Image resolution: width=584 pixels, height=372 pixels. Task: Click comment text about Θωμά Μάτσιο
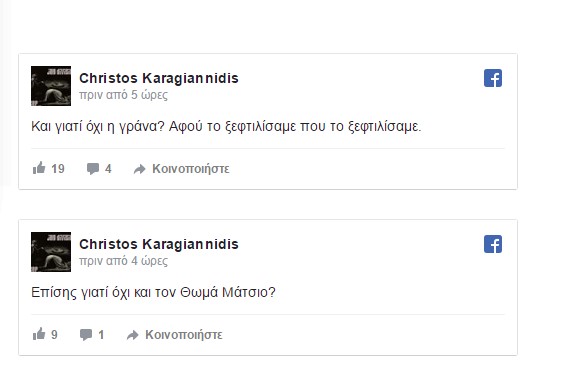pos(153,292)
